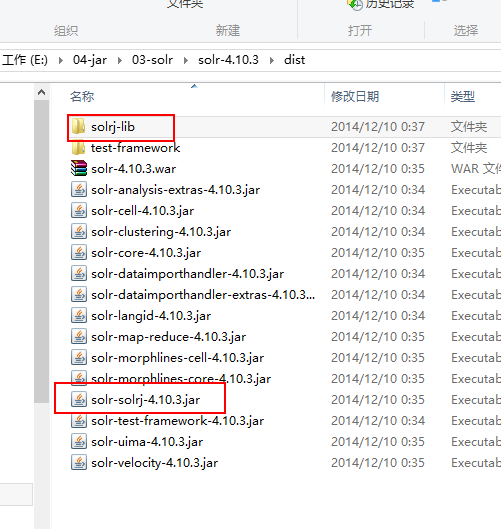Image resolution: width=501 pixels, height=529 pixels.
Task: Click the scroll-up arrow of navigation pane
Action: pyautogui.click(x=41, y=92)
